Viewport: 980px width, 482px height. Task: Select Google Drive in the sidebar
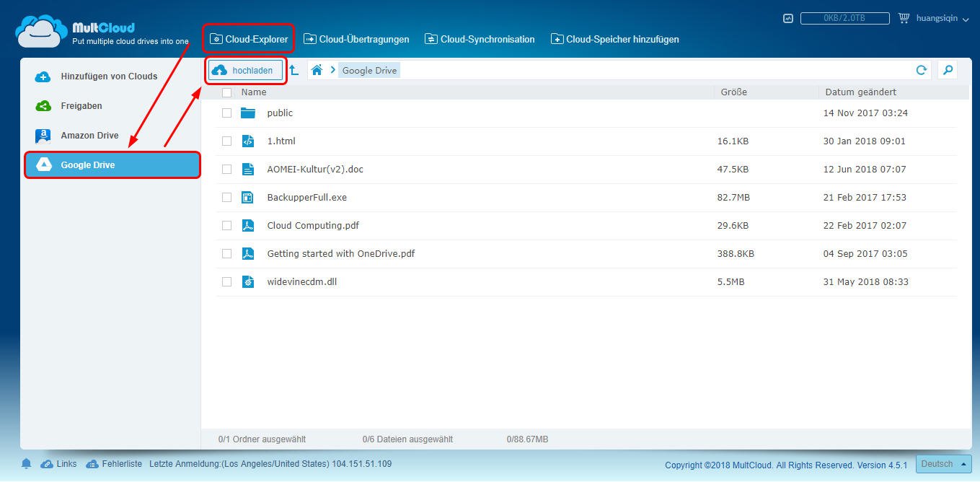pos(112,165)
